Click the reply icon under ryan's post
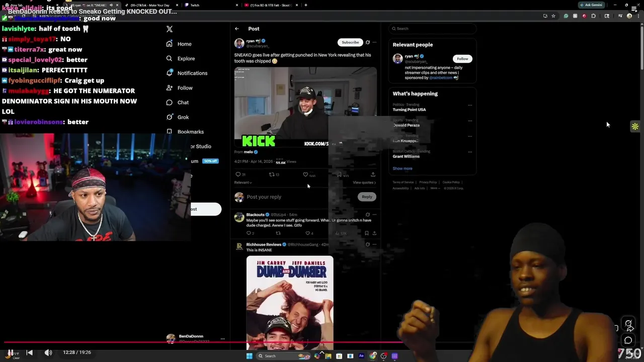 click(238, 174)
